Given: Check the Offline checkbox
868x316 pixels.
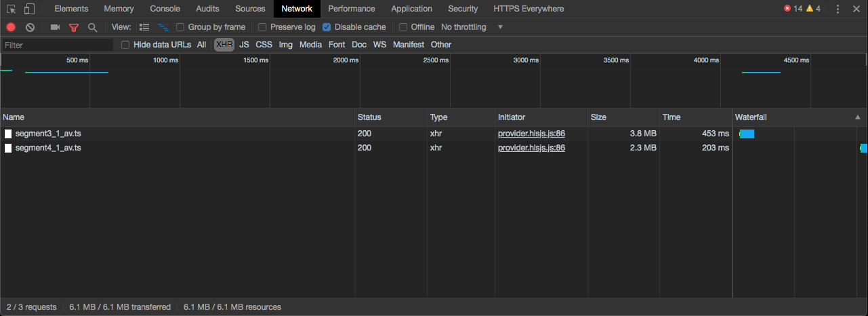Looking at the screenshot, I should point(403,27).
